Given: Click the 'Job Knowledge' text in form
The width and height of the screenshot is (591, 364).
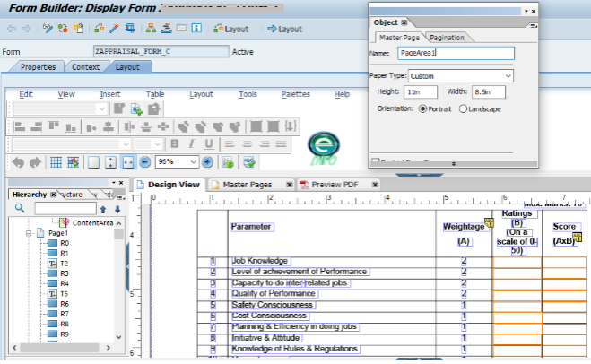Looking at the screenshot, I should [260, 261].
